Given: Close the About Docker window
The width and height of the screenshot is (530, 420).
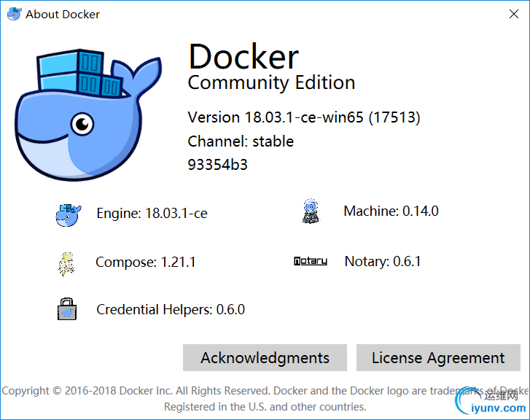Looking at the screenshot, I should (514, 14).
